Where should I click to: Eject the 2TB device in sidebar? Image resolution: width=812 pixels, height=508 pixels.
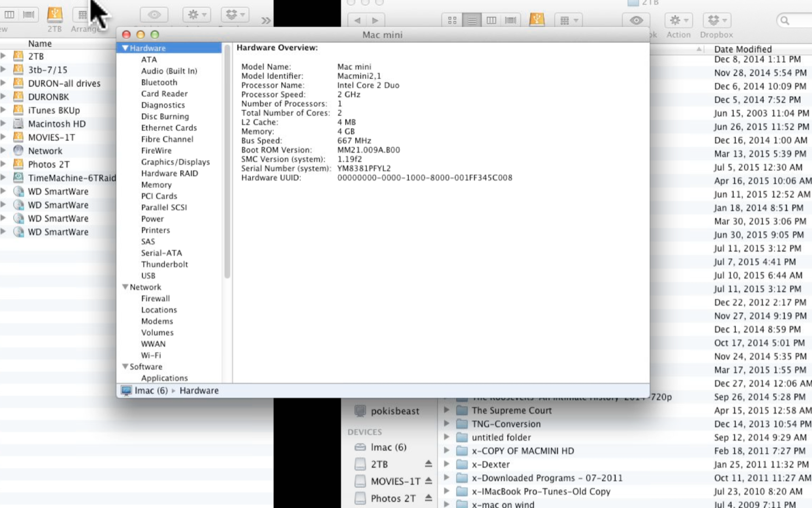[429, 464]
